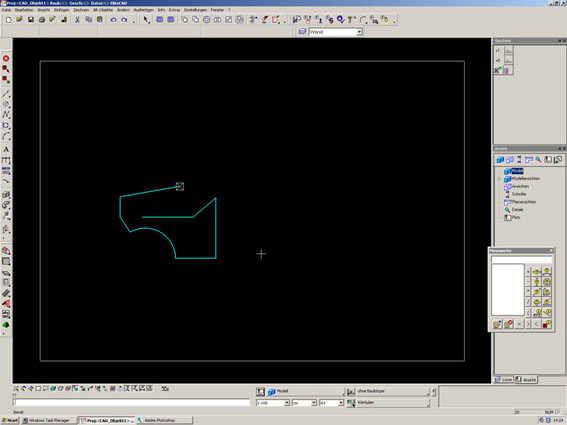Switch to the Layer tab at bottom right
The width and height of the screenshot is (567, 425).
(504, 379)
